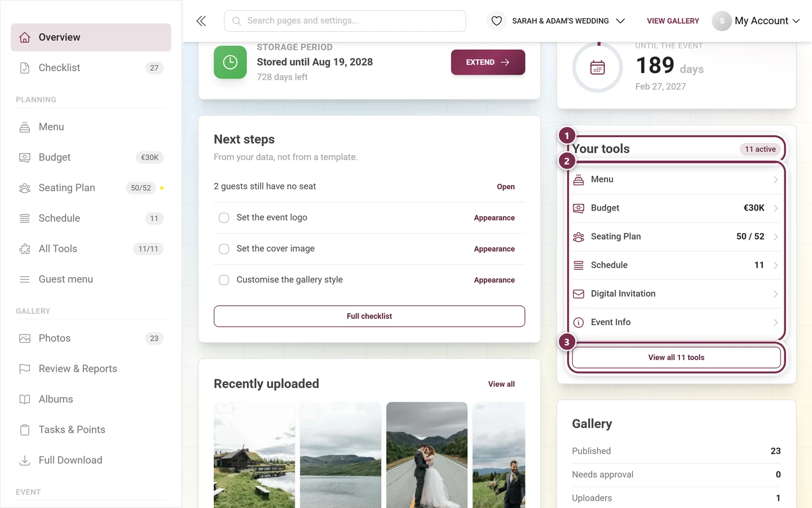Open Seating Plan in the sidebar
This screenshot has width=812, height=508.
(x=91, y=188)
